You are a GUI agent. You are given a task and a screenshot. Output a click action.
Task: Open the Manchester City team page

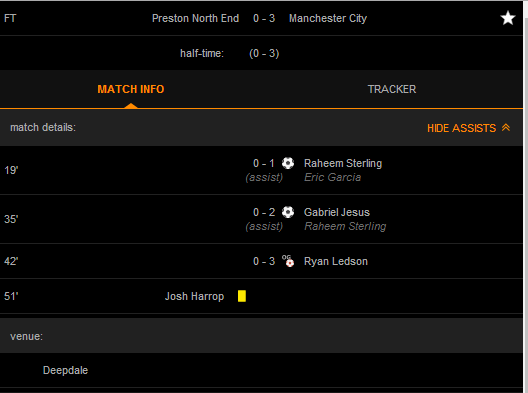pos(328,18)
